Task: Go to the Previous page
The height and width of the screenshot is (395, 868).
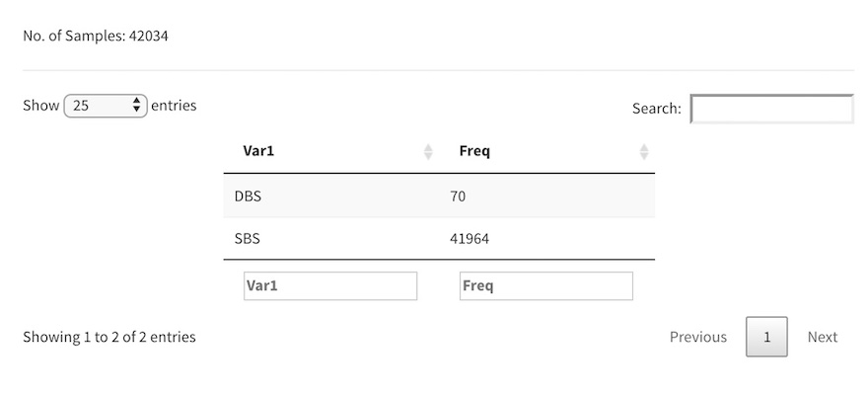Action: (x=697, y=337)
